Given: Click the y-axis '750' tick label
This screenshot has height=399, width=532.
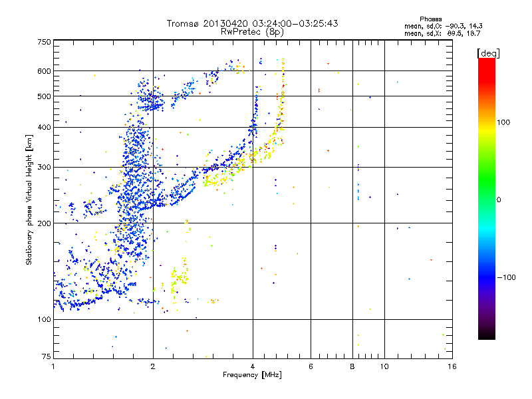Looking at the screenshot, I should tap(44, 42).
